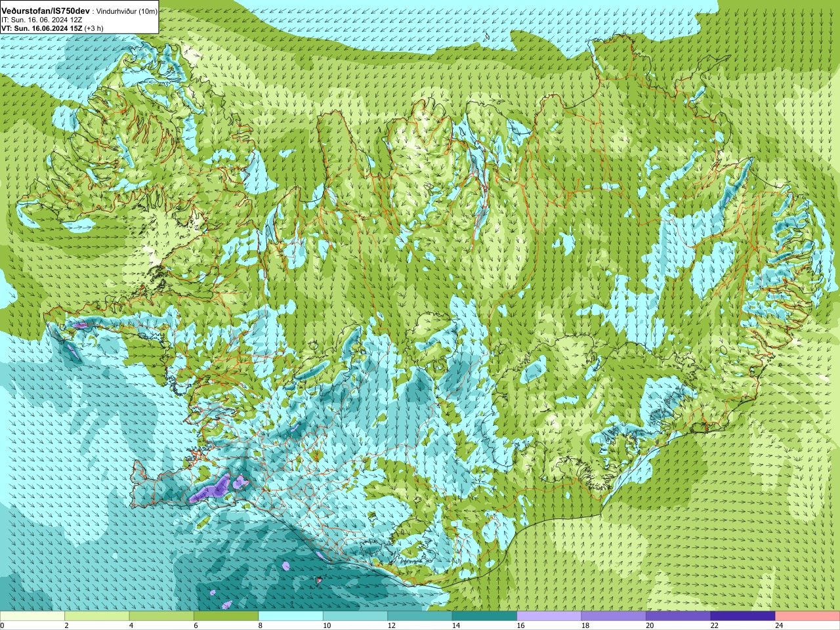Click the legend scale value "4"
The height and width of the screenshot is (630, 840).
point(131,625)
